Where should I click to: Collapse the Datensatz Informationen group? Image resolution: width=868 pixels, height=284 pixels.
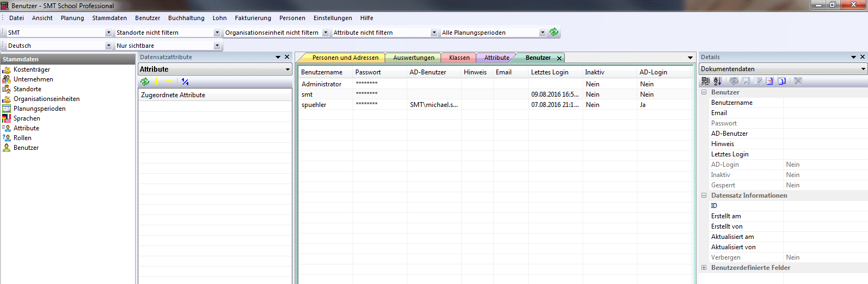tap(704, 195)
